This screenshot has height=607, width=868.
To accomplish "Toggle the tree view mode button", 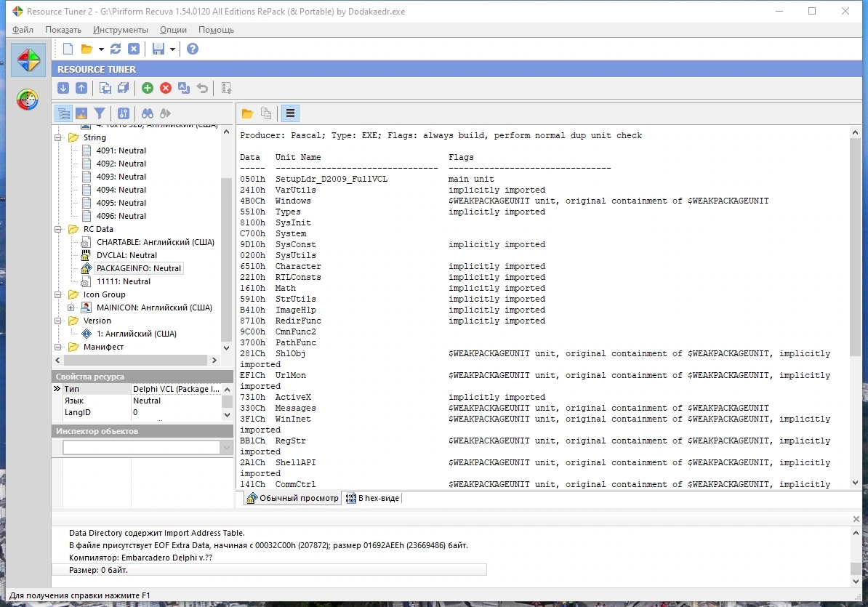I will click(x=64, y=113).
